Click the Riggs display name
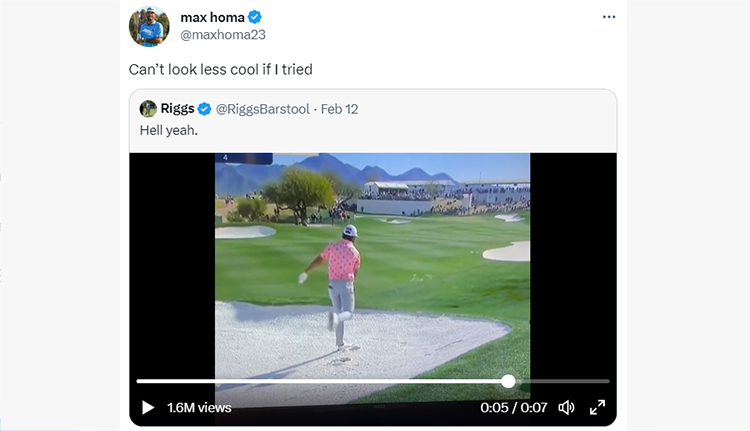The image size is (750, 431). 177,109
